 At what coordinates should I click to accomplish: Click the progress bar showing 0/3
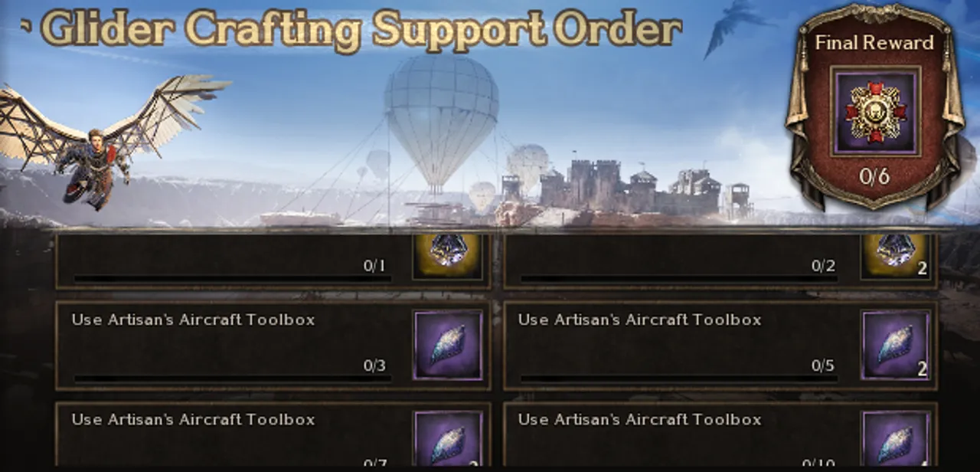pyautogui.click(x=232, y=378)
